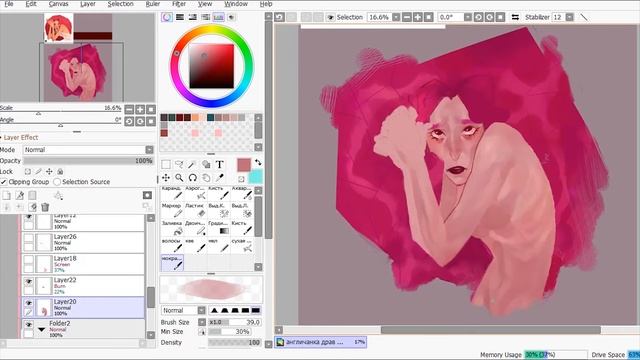Choose the Аэрограф airbrush preset
Image resolution: width=640 pixels, height=360 pixels.
point(195,193)
